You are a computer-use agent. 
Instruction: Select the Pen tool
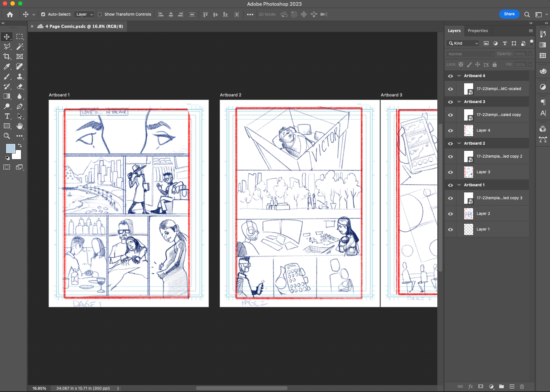point(20,106)
